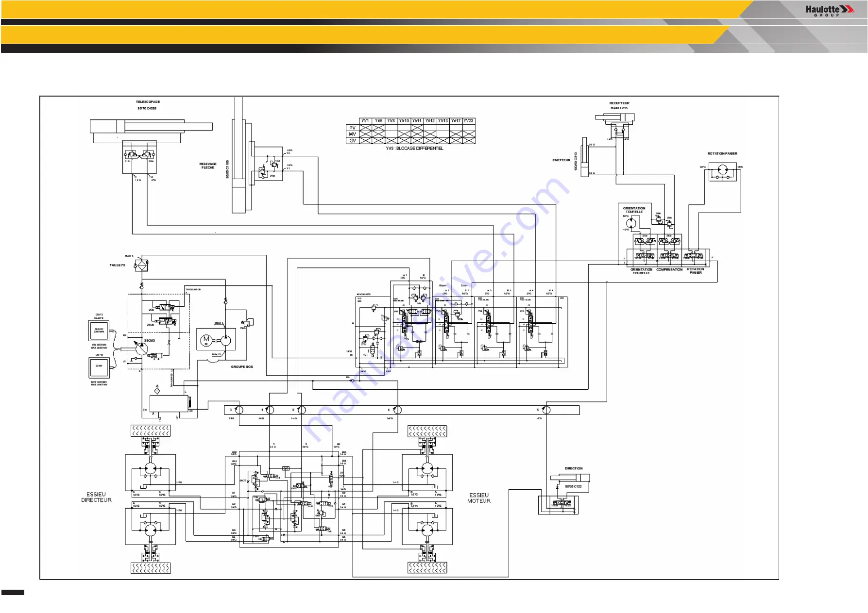Click the YV10 column header

pyautogui.click(x=404, y=121)
